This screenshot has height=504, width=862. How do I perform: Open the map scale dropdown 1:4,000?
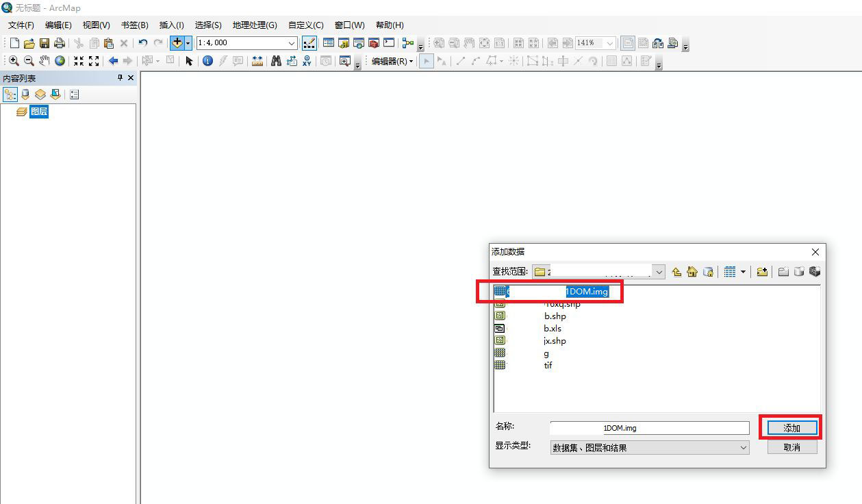pyautogui.click(x=292, y=43)
